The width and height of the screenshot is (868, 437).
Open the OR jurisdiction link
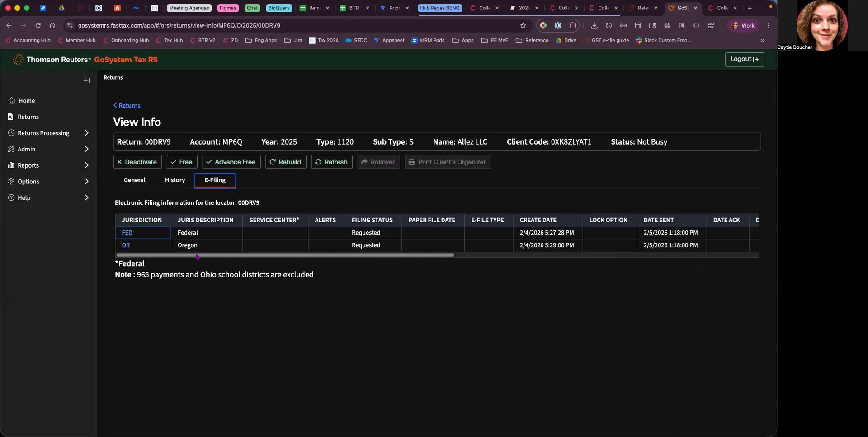click(x=126, y=245)
